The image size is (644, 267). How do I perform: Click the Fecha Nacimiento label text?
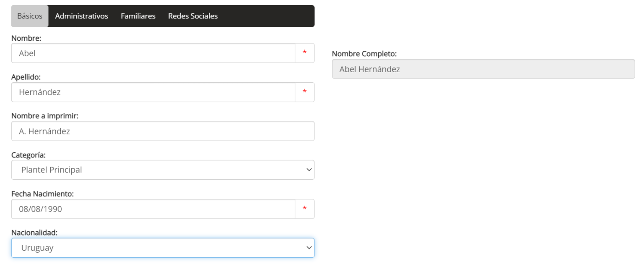tap(42, 194)
